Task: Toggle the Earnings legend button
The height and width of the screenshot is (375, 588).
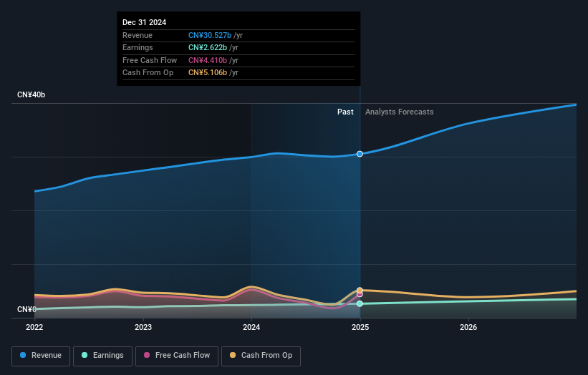Action: coord(102,356)
